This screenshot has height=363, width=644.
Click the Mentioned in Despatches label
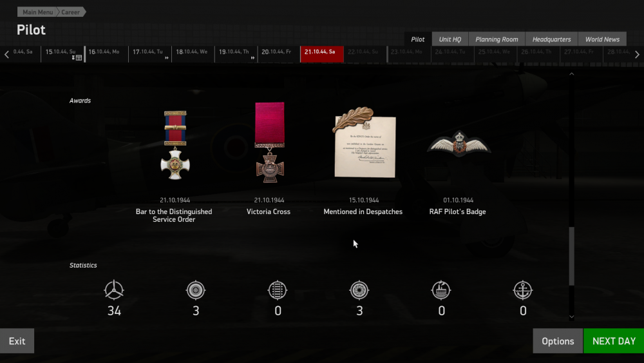point(363,211)
